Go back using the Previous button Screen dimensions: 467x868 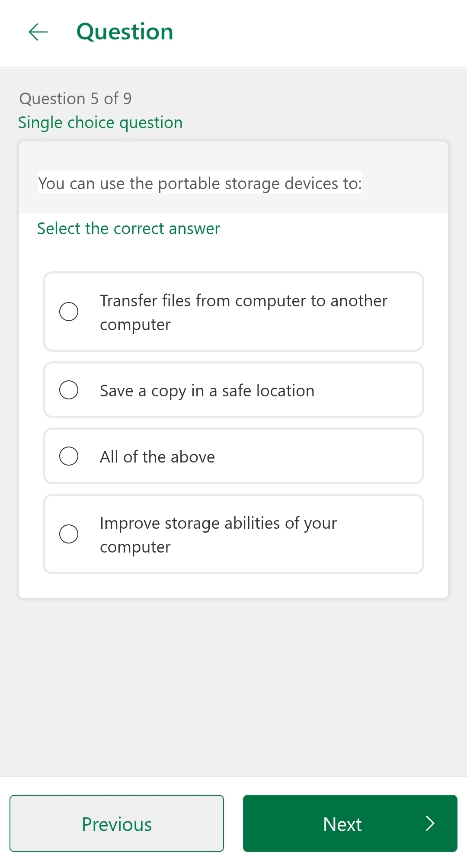click(x=117, y=824)
